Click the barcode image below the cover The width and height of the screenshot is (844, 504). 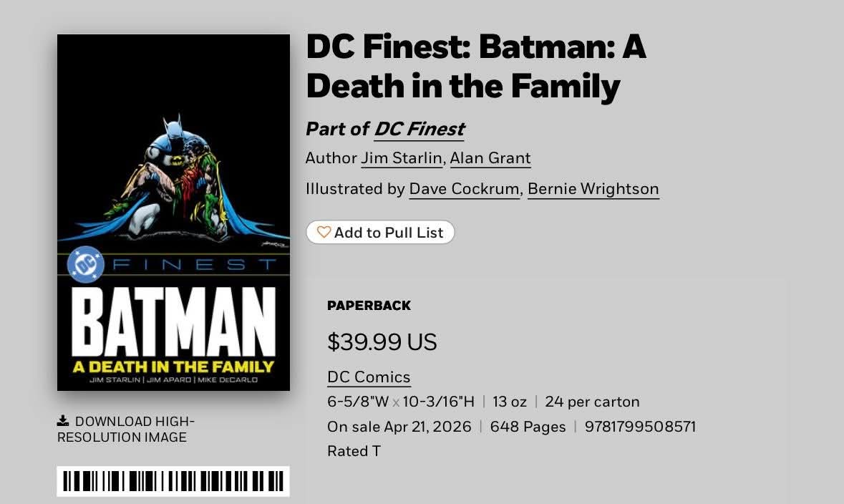[x=173, y=481]
